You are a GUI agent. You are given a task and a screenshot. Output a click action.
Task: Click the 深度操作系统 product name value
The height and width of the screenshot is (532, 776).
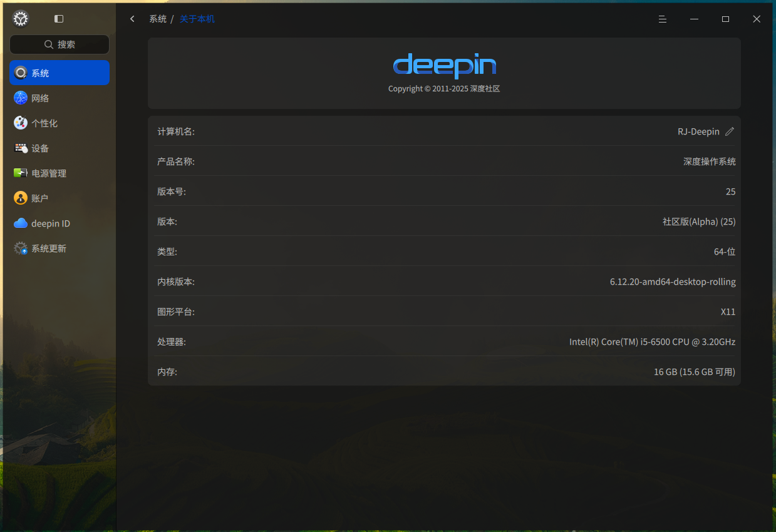click(x=710, y=161)
